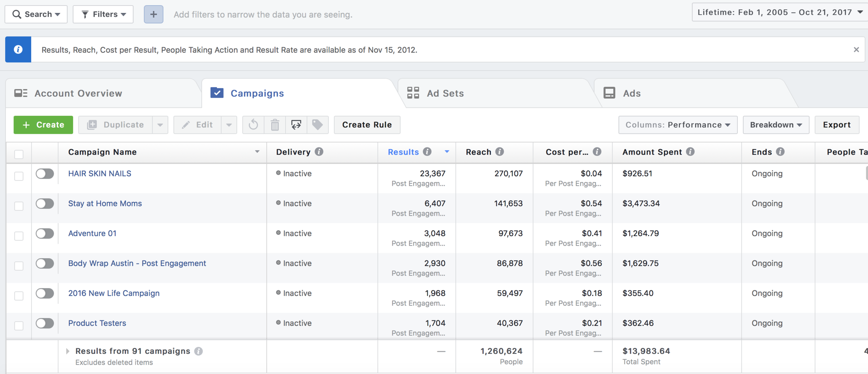Open the Columns: Performance dropdown
Image resolution: width=868 pixels, height=374 pixels.
[x=678, y=125]
